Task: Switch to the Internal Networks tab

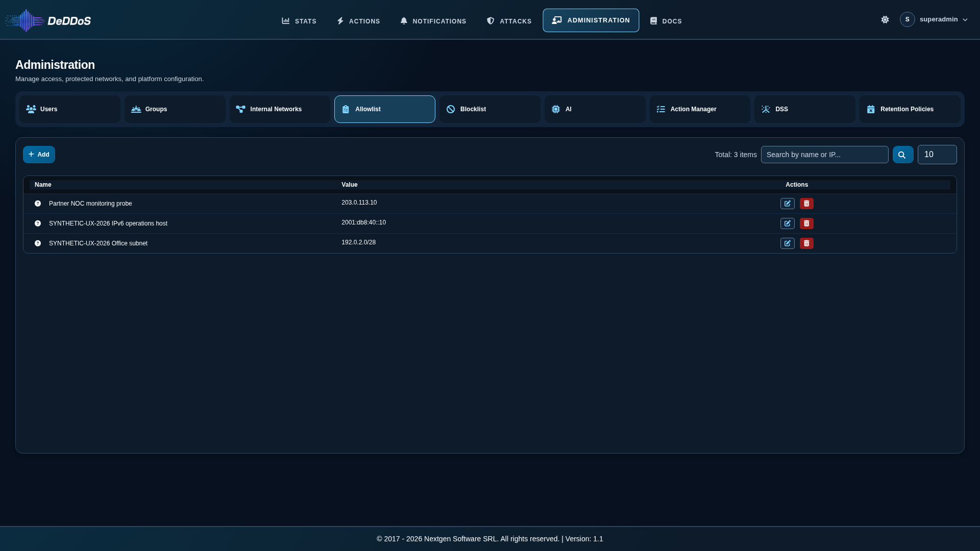Action: [x=280, y=109]
